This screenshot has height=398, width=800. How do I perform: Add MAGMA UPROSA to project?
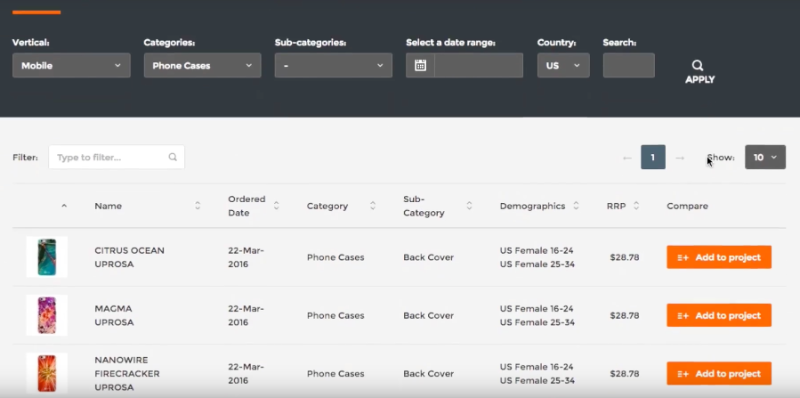click(719, 315)
